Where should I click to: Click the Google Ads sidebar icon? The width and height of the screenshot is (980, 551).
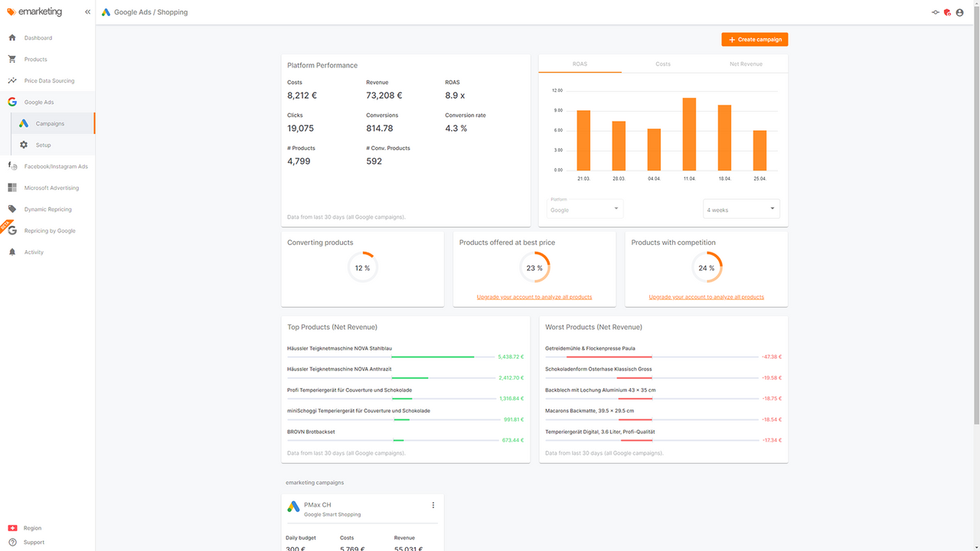12,101
